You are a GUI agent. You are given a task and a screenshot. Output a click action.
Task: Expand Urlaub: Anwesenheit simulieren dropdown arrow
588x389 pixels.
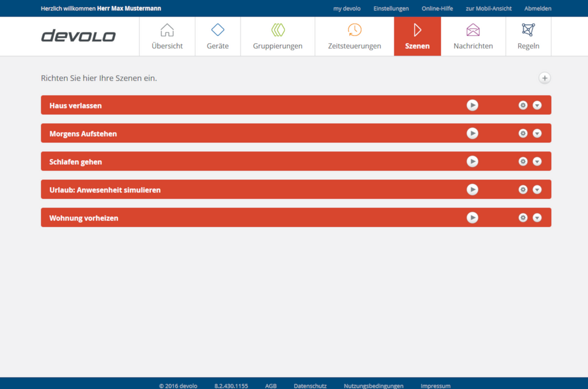tap(537, 190)
